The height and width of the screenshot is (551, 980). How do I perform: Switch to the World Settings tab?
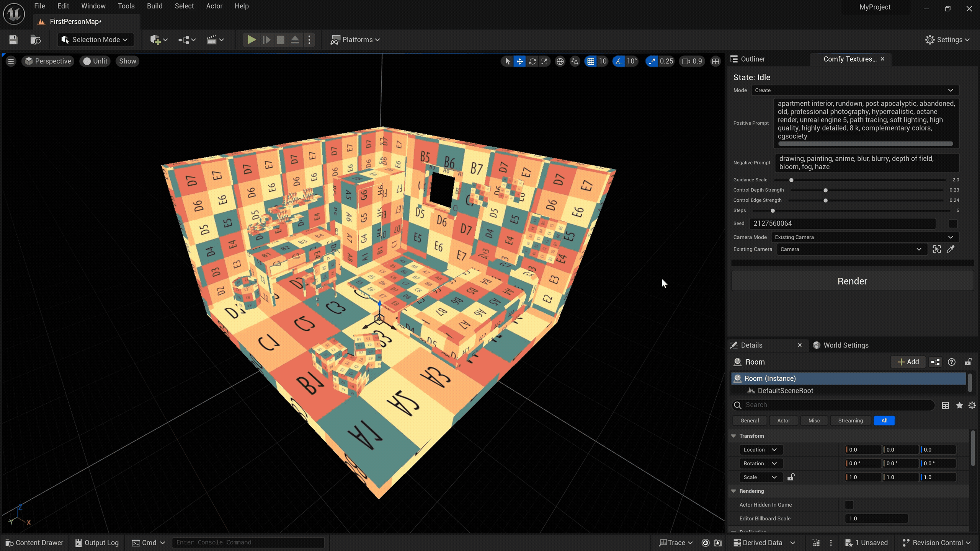click(846, 345)
